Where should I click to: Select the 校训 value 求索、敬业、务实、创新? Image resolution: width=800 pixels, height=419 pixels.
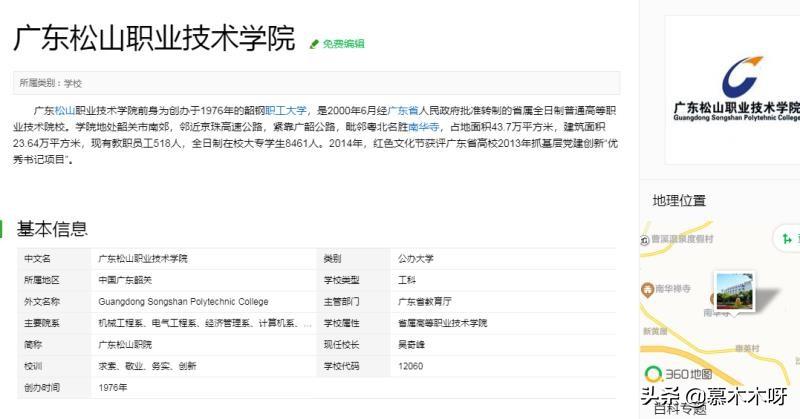(x=147, y=366)
